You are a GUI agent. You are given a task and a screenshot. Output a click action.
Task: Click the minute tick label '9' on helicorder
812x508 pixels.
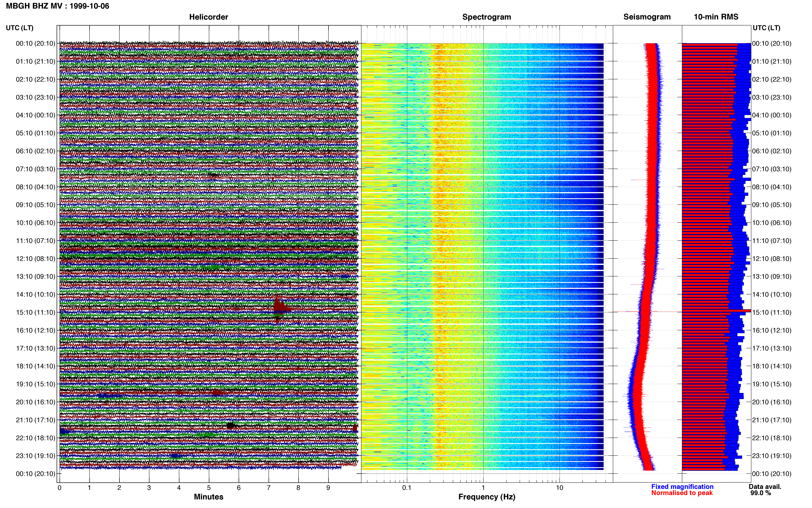point(328,487)
